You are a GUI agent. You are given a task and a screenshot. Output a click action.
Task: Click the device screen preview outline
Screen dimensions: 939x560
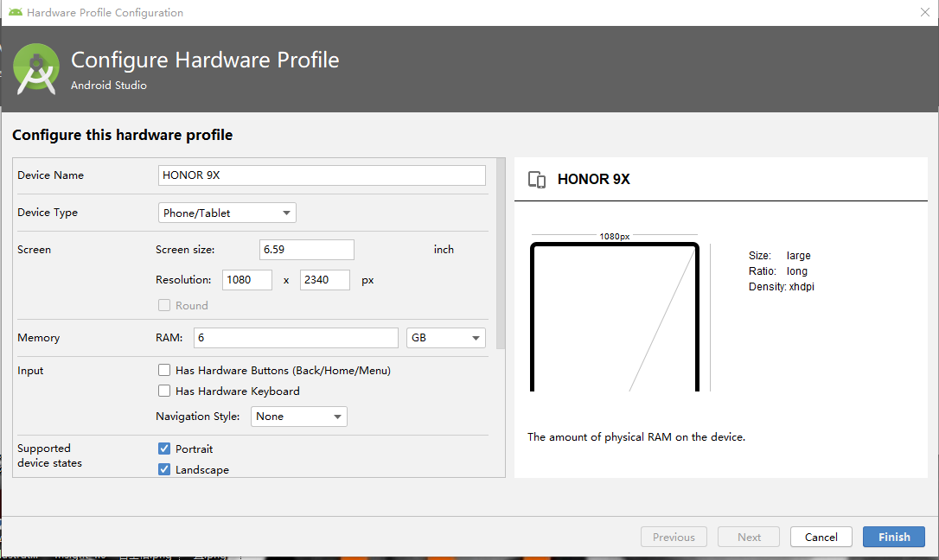click(615, 317)
